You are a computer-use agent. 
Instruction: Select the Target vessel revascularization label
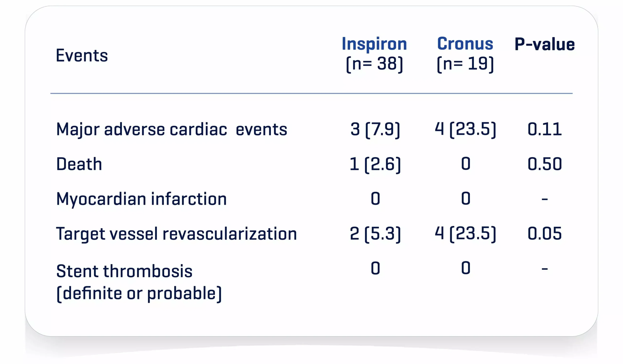point(176,234)
